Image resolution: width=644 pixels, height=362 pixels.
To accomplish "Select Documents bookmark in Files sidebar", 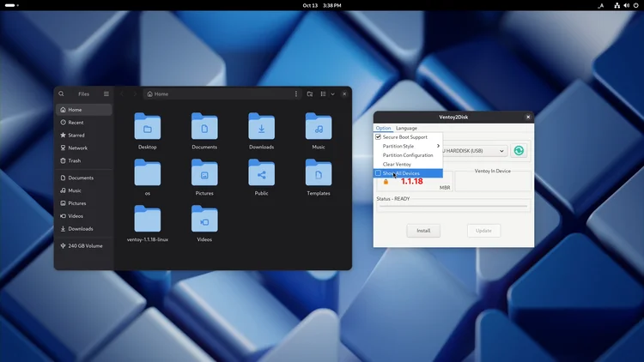I will tap(84, 178).
